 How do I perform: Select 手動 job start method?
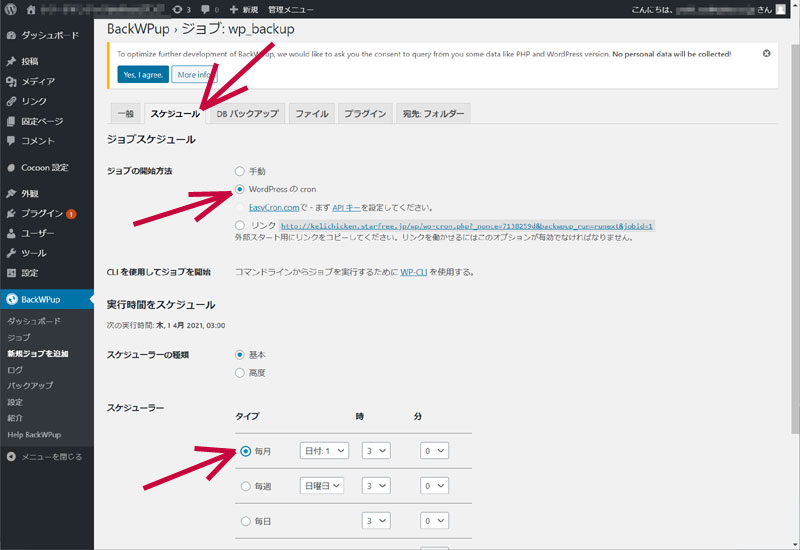240,171
